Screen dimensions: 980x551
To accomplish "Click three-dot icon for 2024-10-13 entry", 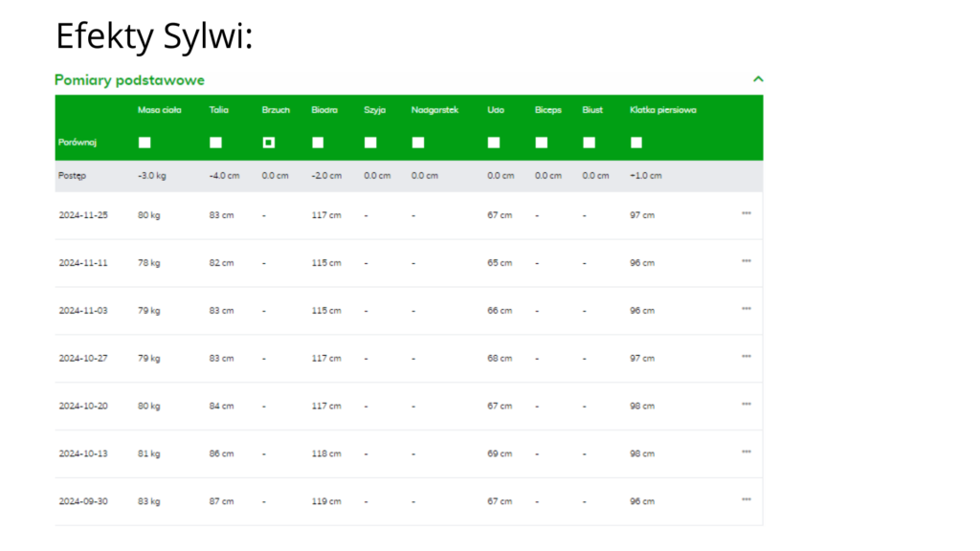I will (746, 452).
